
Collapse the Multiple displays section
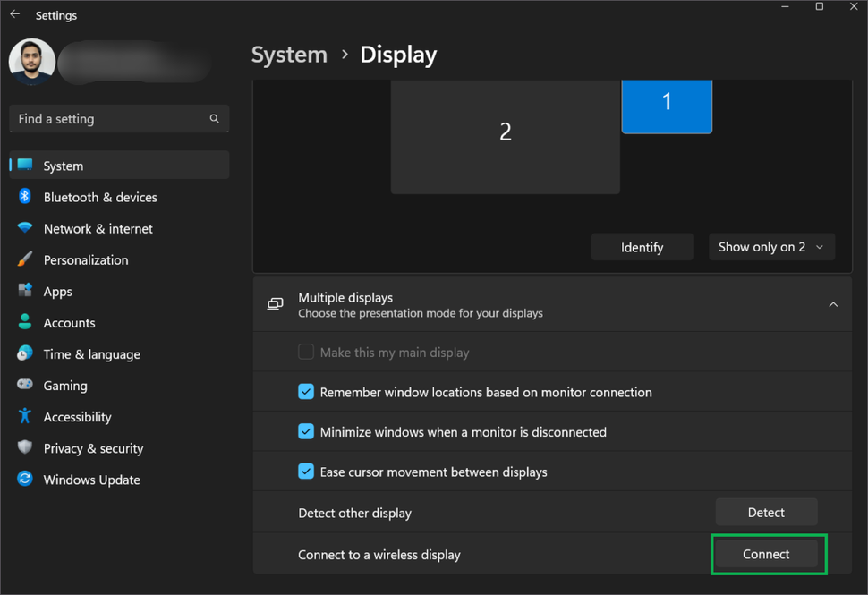833,304
